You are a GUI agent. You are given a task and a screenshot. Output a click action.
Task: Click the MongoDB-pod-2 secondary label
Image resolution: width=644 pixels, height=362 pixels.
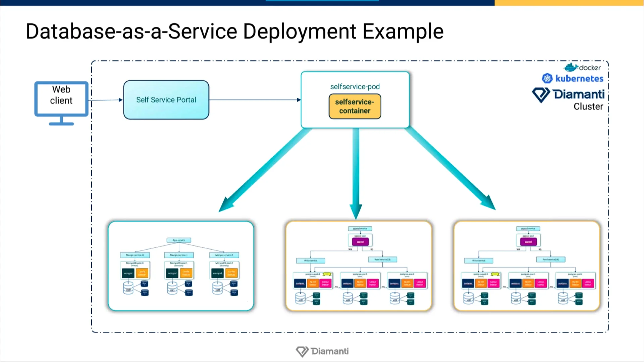click(224, 264)
